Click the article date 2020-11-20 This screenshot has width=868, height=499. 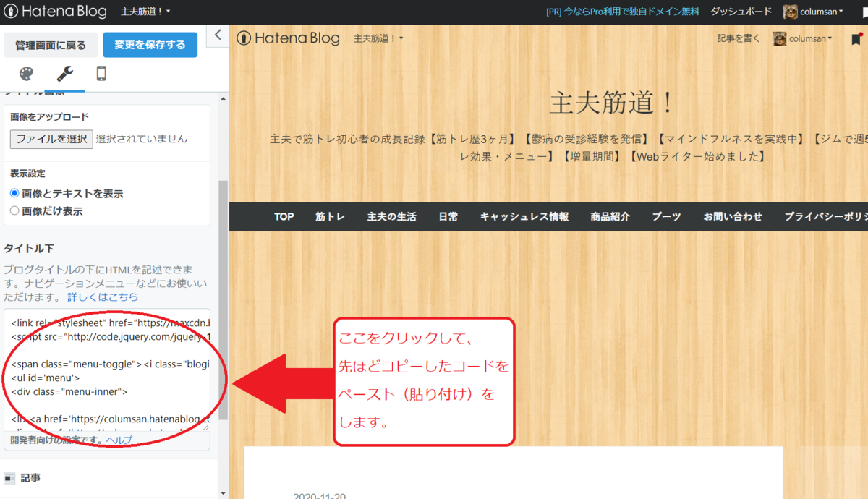[320, 495]
